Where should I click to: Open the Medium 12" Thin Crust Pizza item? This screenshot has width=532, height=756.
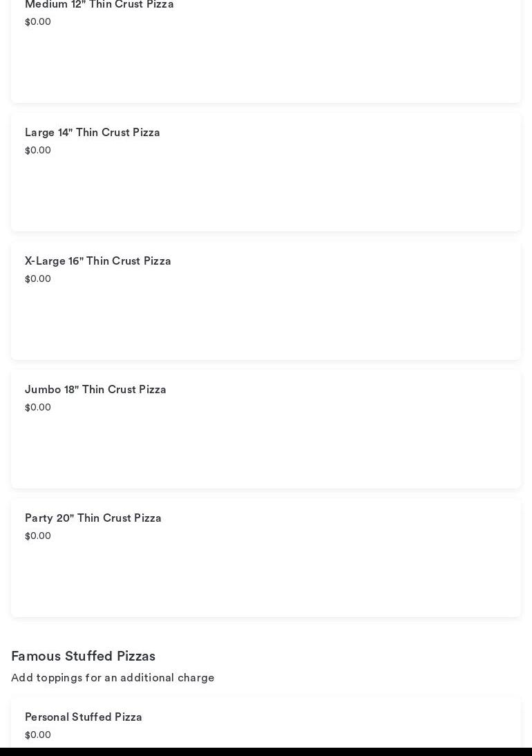click(x=99, y=5)
